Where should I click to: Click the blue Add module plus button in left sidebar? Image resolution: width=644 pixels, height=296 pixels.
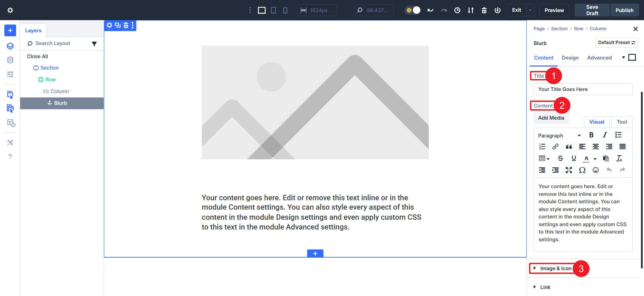coord(10,31)
